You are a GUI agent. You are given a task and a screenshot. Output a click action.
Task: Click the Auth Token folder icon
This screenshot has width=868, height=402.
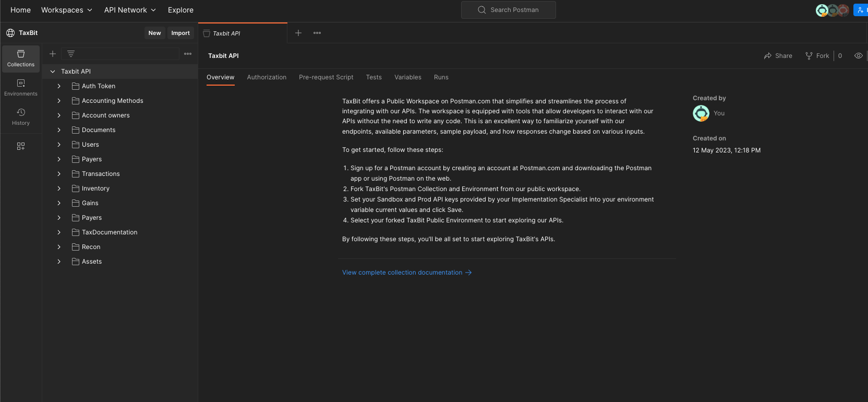(x=76, y=86)
